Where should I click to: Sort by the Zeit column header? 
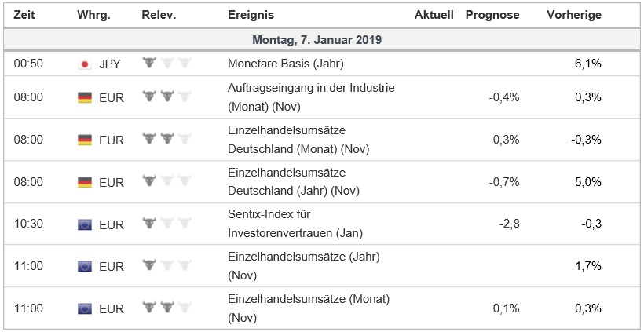24,15
